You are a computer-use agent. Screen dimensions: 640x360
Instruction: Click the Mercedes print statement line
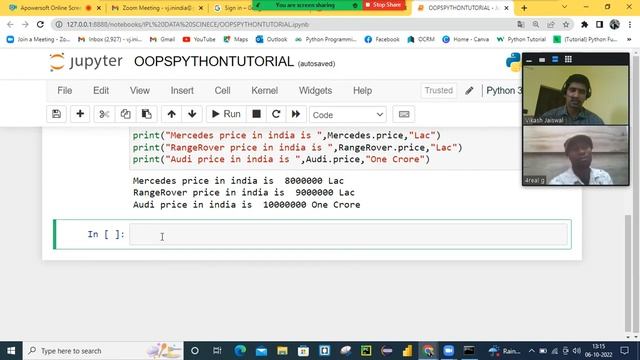pos(286,135)
